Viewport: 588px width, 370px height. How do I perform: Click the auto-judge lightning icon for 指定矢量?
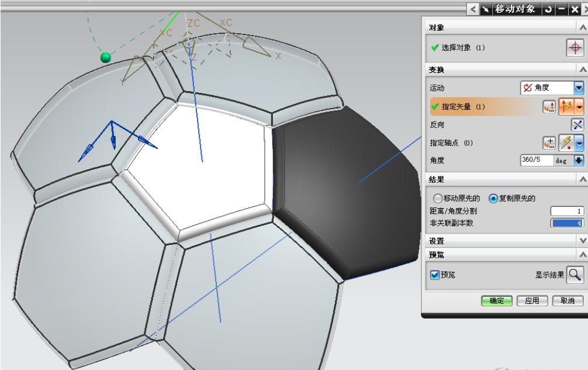pos(565,106)
